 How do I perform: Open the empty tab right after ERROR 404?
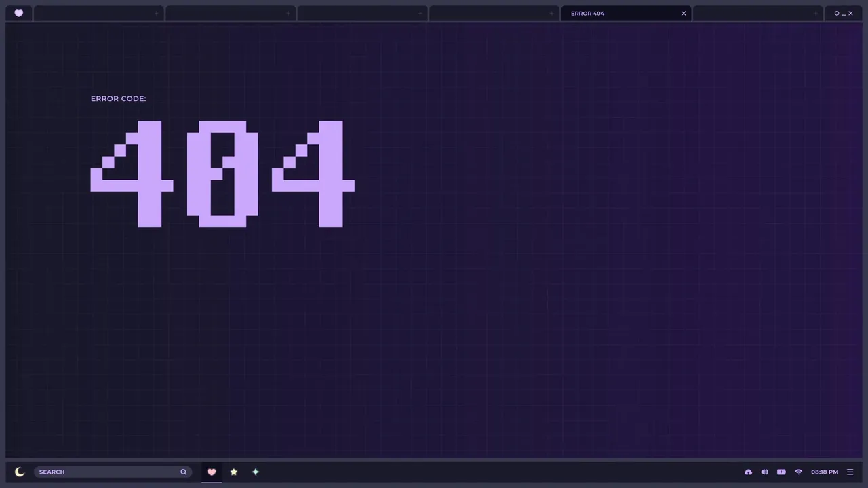[x=757, y=13]
